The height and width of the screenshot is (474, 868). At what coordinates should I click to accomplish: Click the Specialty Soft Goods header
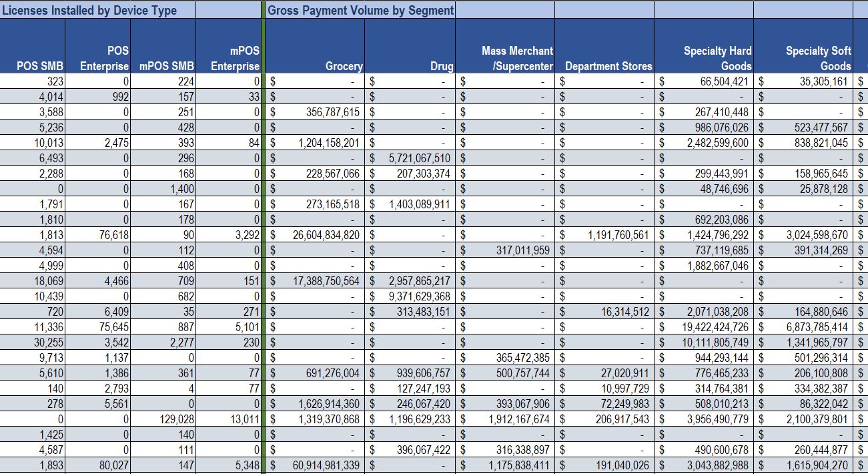tap(818, 58)
